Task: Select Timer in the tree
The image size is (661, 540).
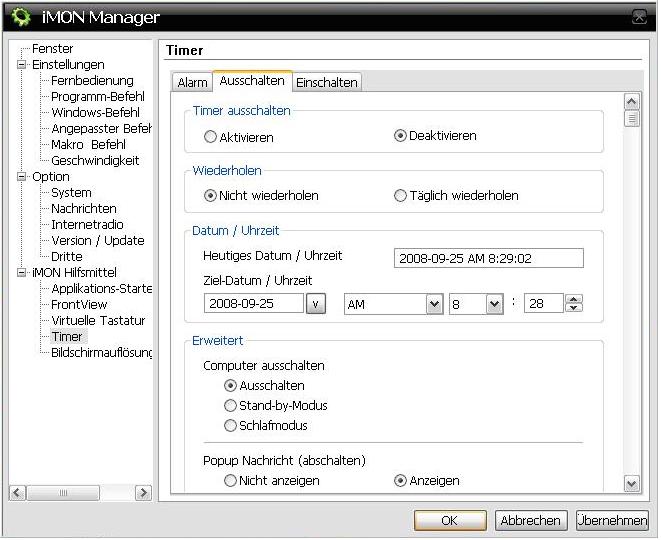Action: pyautogui.click(x=67, y=337)
